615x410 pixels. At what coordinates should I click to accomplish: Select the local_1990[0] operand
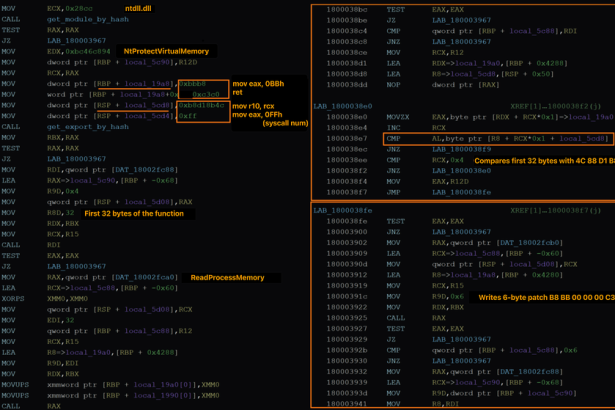(165, 395)
